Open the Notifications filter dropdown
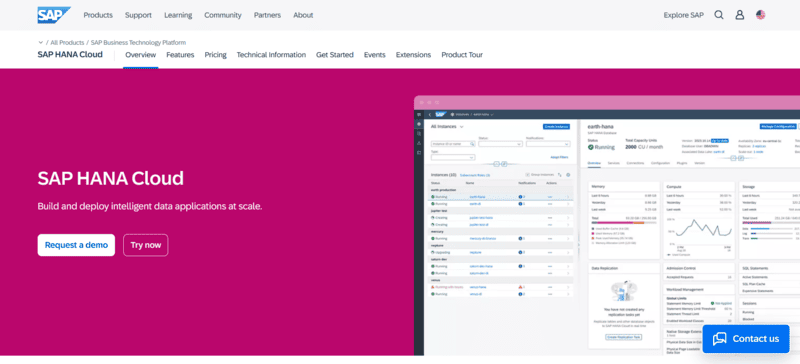The width and height of the screenshot is (800, 364). point(548,144)
